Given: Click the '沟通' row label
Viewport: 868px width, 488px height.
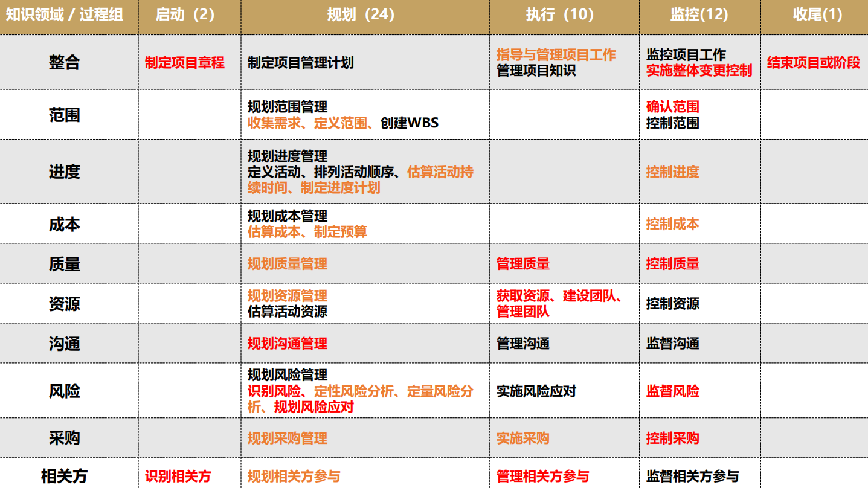Looking at the screenshot, I should pos(64,344).
